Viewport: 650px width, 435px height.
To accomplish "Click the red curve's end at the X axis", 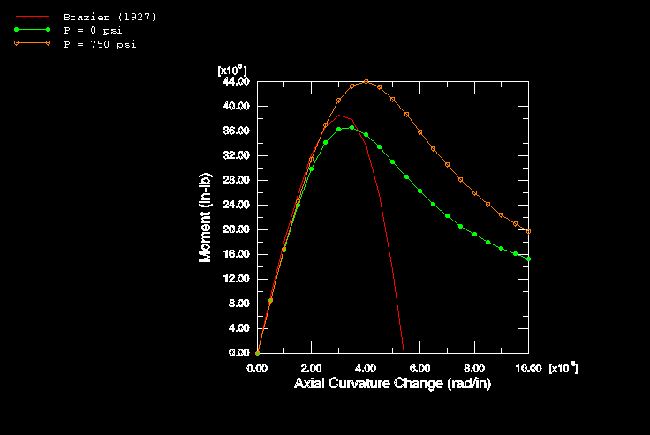I will pos(402,349).
